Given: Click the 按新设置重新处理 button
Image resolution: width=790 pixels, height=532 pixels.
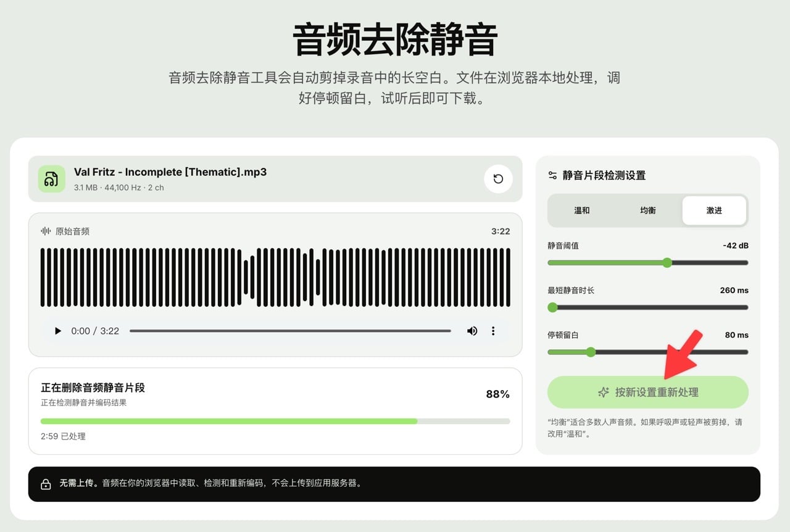Looking at the screenshot, I should [x=648, y=393].
